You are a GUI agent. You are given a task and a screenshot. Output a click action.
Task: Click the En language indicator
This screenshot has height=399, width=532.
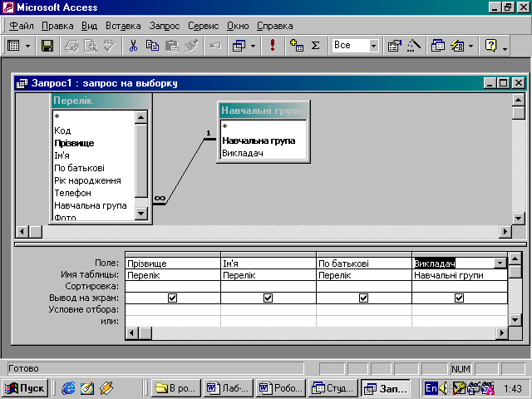431,388
